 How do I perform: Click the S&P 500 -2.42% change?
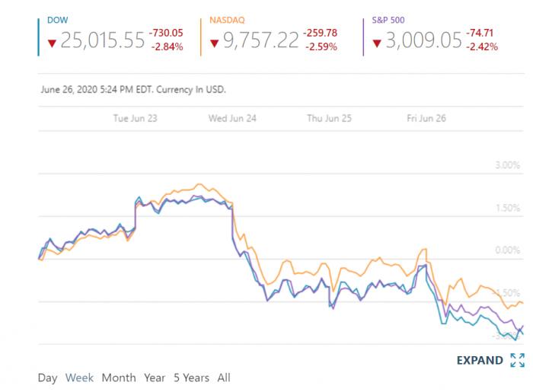484,46
